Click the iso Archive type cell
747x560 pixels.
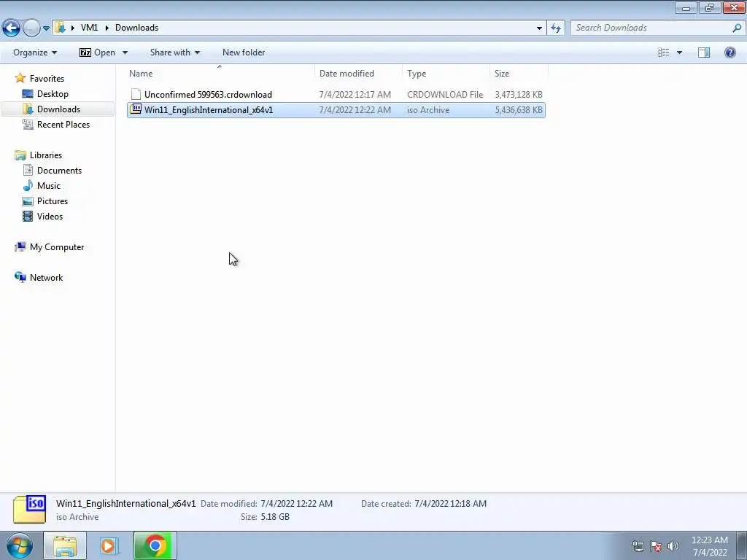[427, 110]
